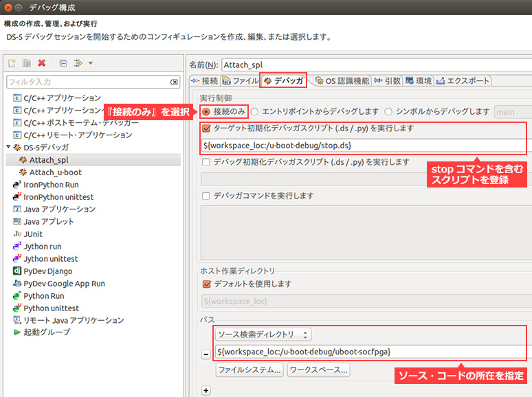Image resolution: width=532 pixels, height=397 pixels.
Task: Switch to the 接続 tab
Action: click(204, 80)
